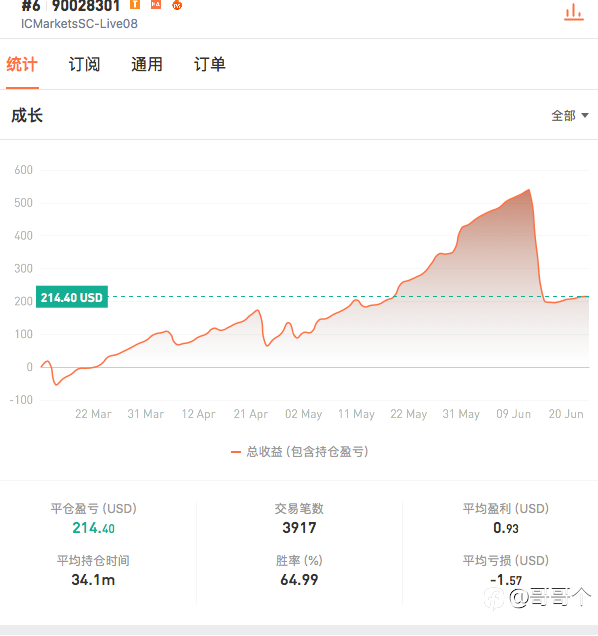Viewport: 598px width, 636px height.
Task: Click the dropdown arrow next to 全部
Action: click(x=585, y=116)
